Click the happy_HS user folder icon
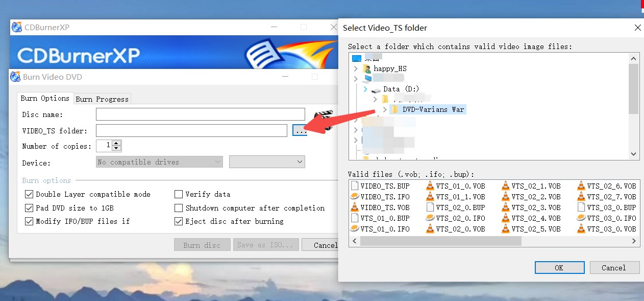Screen dimensions: 644x301 coord(366,68)
